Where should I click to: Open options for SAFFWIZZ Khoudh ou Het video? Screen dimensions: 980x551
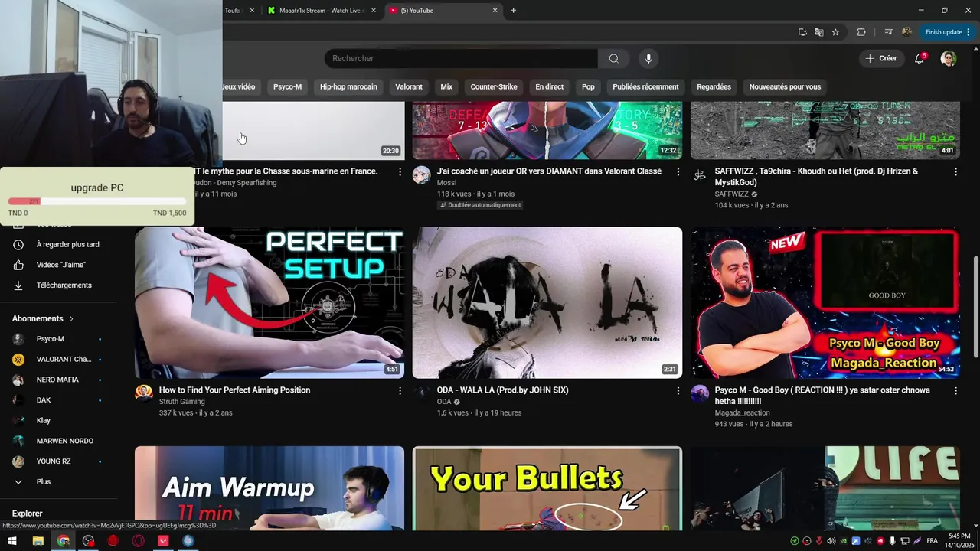coord(955,171)
